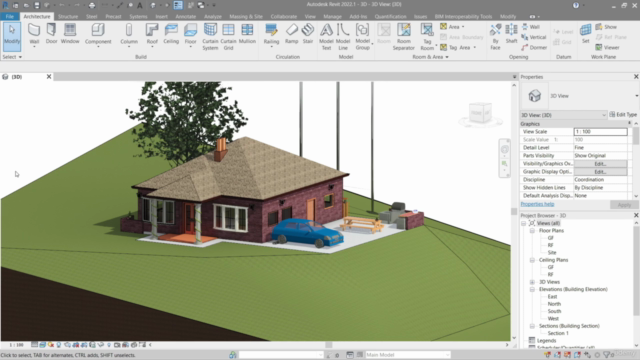Collapse the Elevations (Building Elevation) node

click(x=532, y=289)
